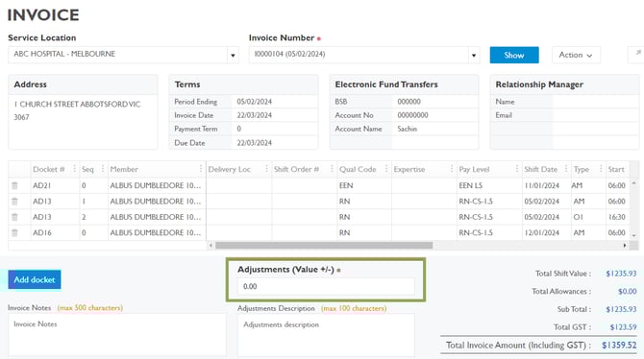
Task: Click the horizontal scrollbar thumb under the grid
Action: (324, 246)
